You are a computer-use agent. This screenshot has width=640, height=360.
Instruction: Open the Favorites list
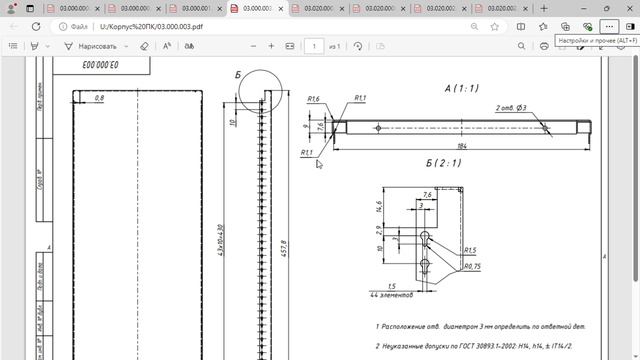click(543, 27)
